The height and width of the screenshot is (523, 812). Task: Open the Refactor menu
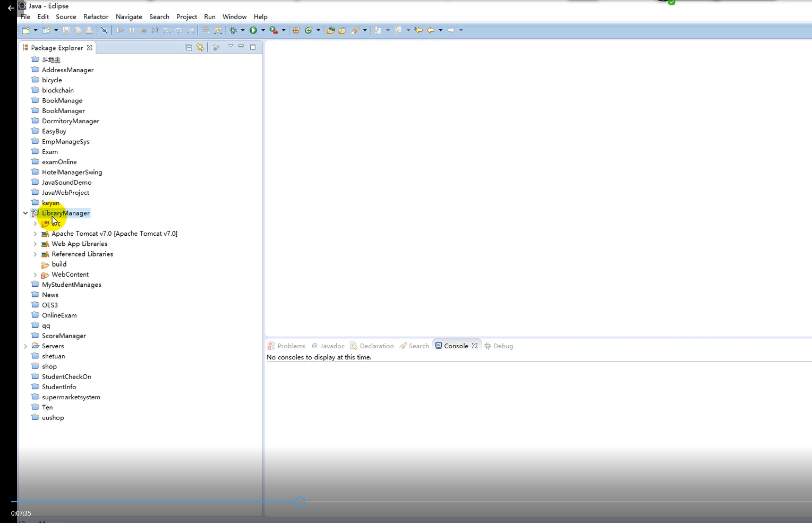pos(96,17)
